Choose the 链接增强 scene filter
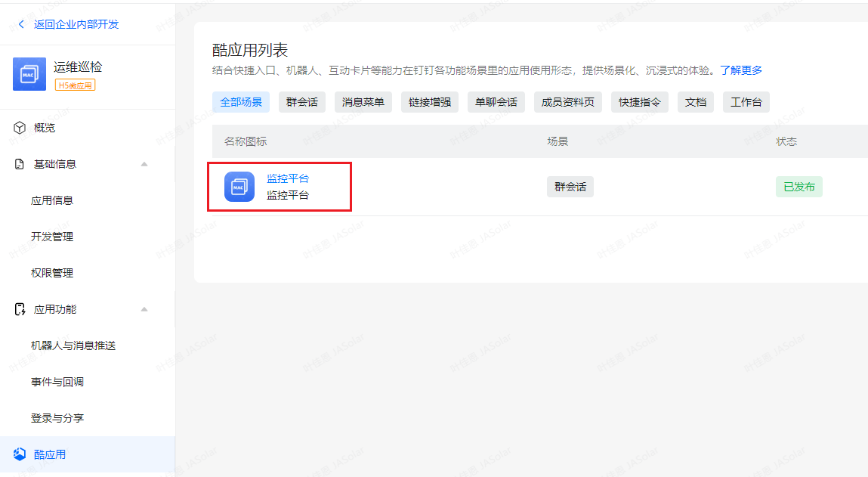868x477 pixels. pos(429,102)
